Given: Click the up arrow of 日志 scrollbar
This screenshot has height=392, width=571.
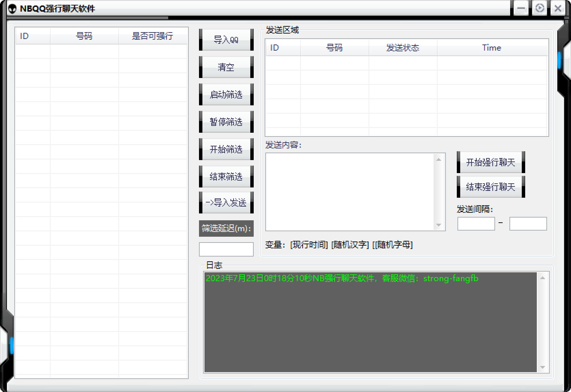Looking at the screenshot, I should point(543,278).
